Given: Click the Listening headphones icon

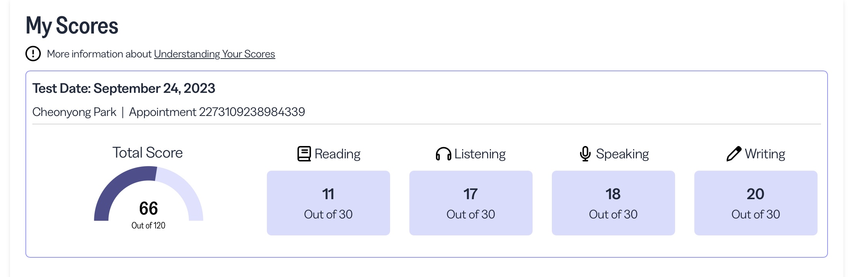Looking at the screenshot, I should coord(443,154).
